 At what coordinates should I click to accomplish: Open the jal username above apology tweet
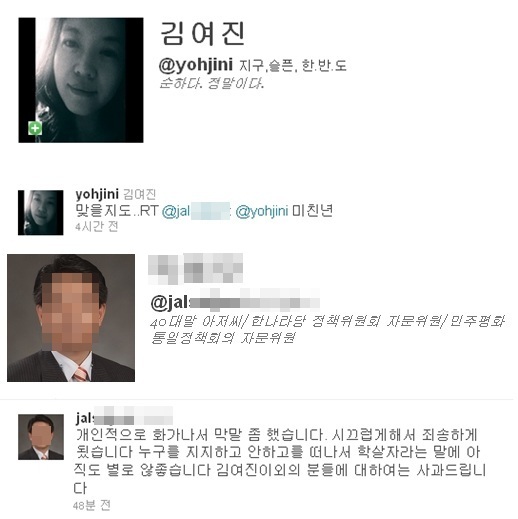point(124,418)
